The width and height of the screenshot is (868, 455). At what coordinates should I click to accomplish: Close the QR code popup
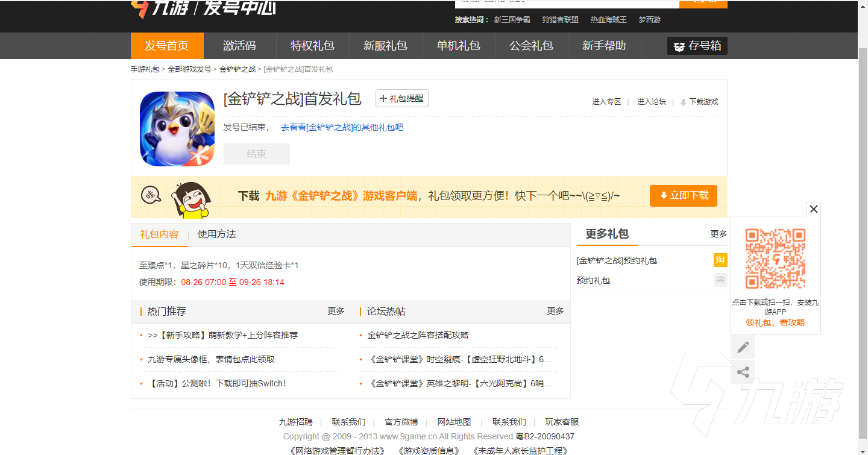[814, 209]
